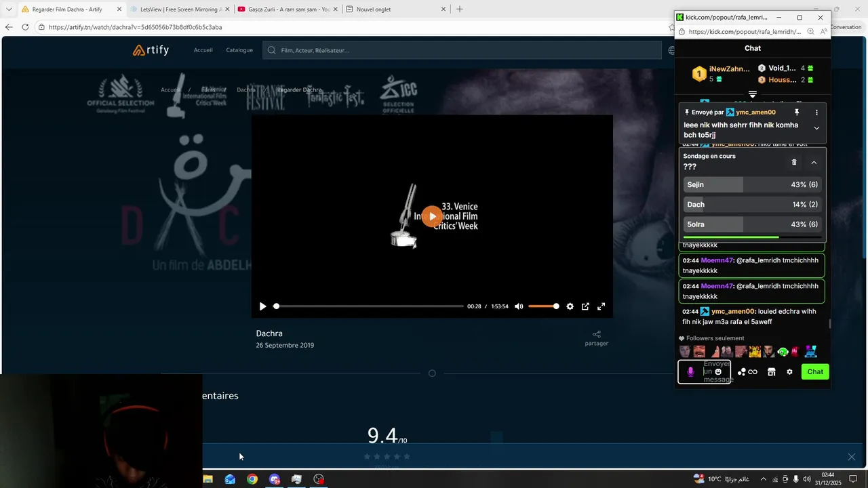Viewport: 868px width, 488px height.
Task: Open the browser tab list dropdown
Action: tap(9, 9)
